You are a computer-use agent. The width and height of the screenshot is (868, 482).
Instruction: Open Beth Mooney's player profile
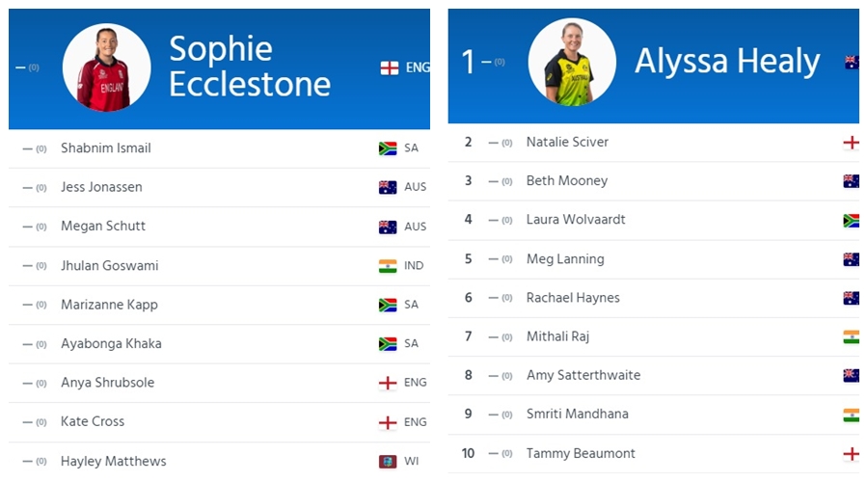pyautogui.click(x=567, y=180)
